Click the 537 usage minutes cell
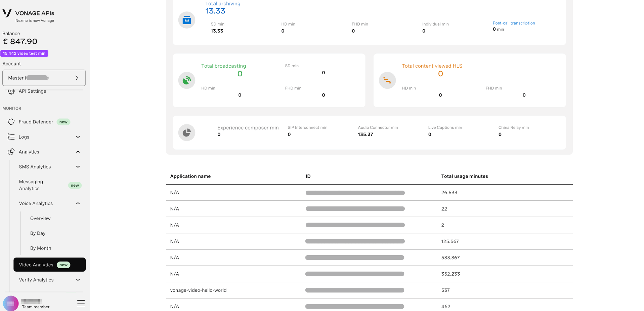This screenshot has width=644, height=311. coord(445,290)
